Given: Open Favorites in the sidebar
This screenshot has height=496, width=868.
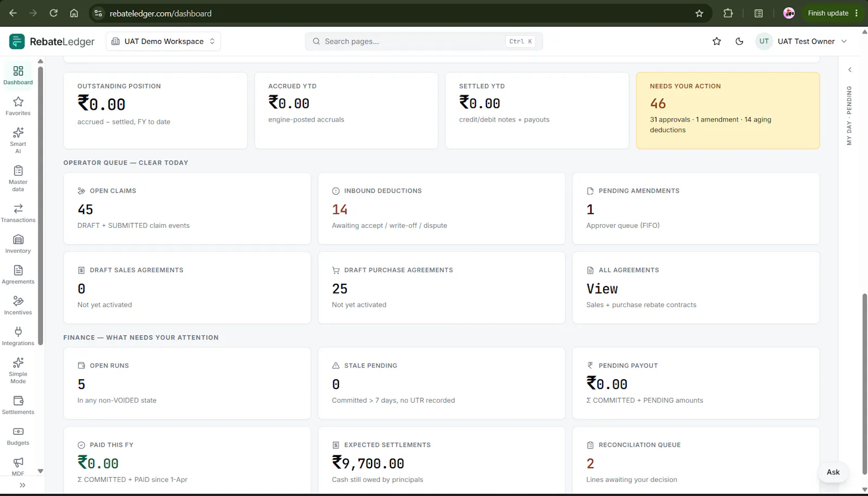Looking at the screenshot, I should click(x=18, y=106).
